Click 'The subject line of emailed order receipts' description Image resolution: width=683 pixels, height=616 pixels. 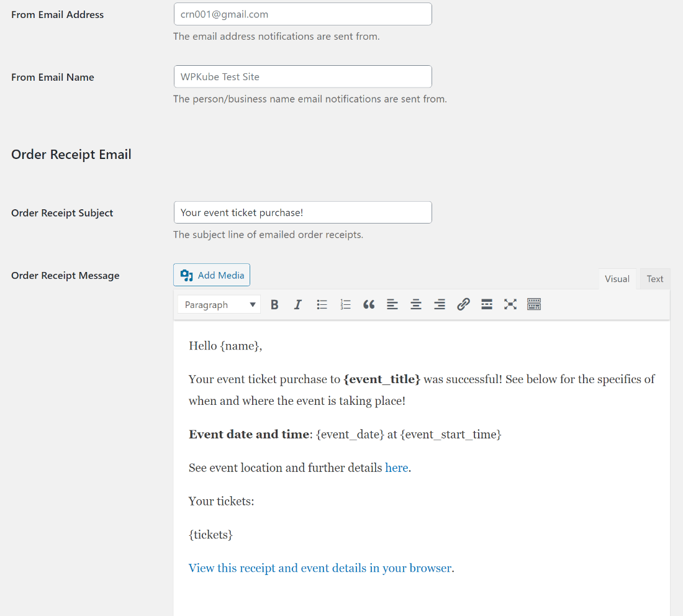click(268, 235)
